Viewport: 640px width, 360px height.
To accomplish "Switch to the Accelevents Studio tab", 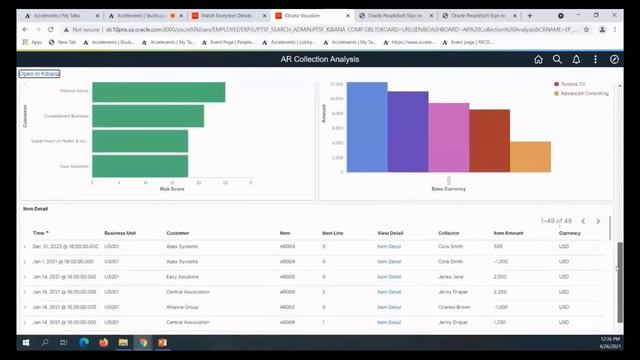I will (x=144, y=16).
